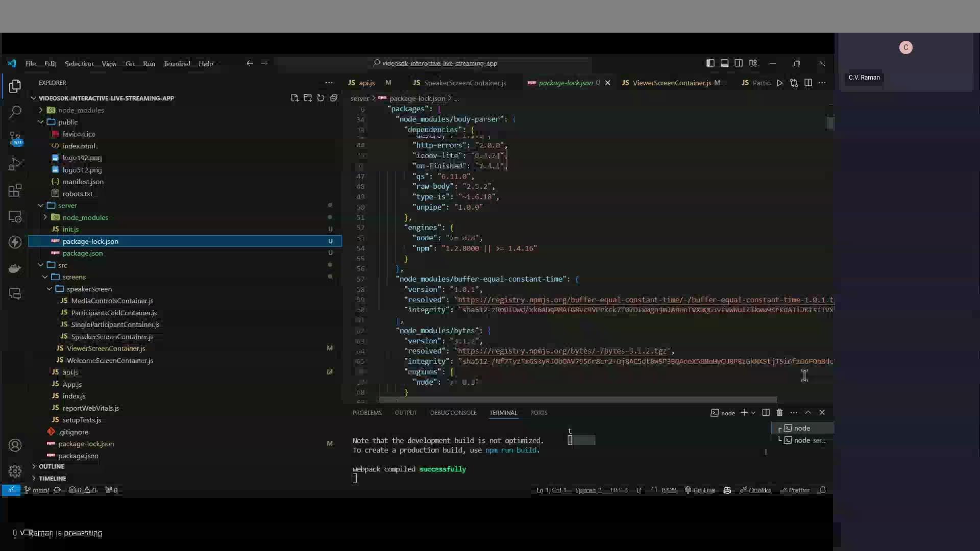Open Run and Debug view
The image size is (980, 551).
pos(15,164)
